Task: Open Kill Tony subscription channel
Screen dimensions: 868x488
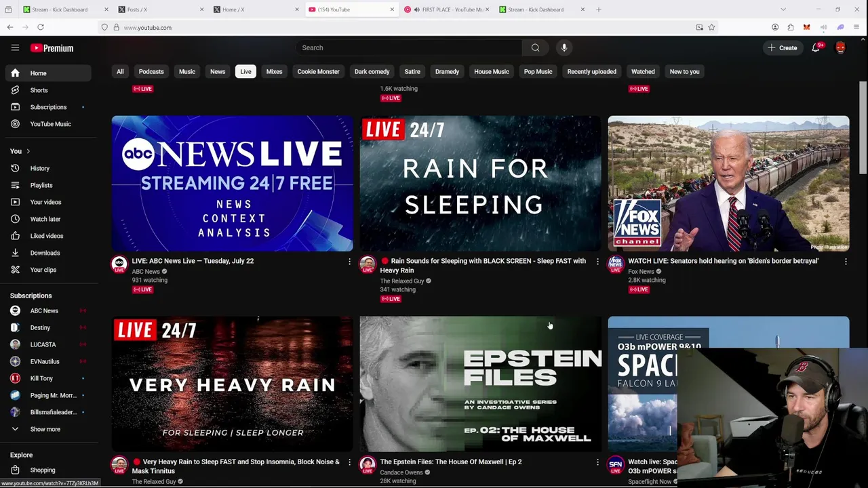Action: click(x=47, y=378)
